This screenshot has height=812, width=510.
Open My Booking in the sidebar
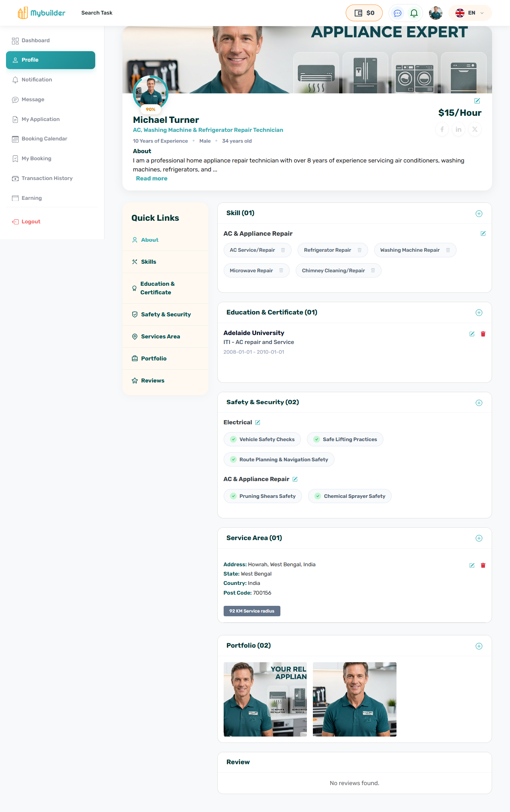(x=51, y=159)
